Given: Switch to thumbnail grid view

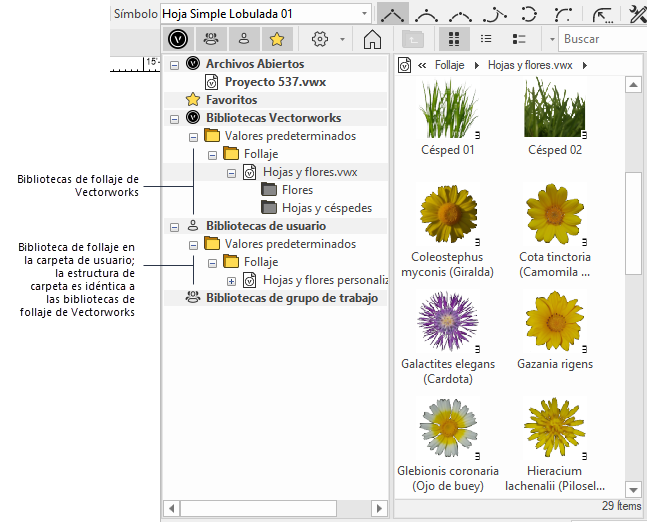Looking at the screenshot, I should [454, 39].
